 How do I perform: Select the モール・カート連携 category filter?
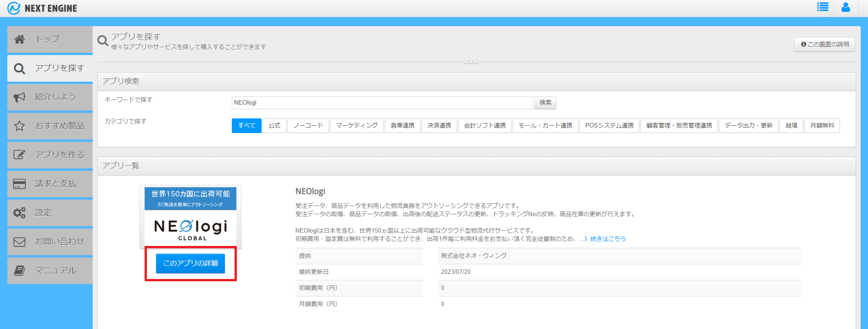(545, 126)
